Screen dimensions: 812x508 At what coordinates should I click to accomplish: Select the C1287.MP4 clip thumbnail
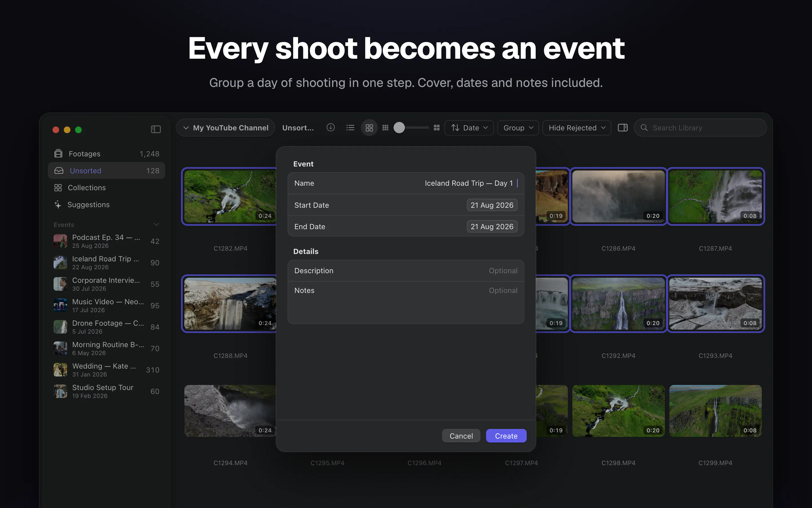coord(715,196)
